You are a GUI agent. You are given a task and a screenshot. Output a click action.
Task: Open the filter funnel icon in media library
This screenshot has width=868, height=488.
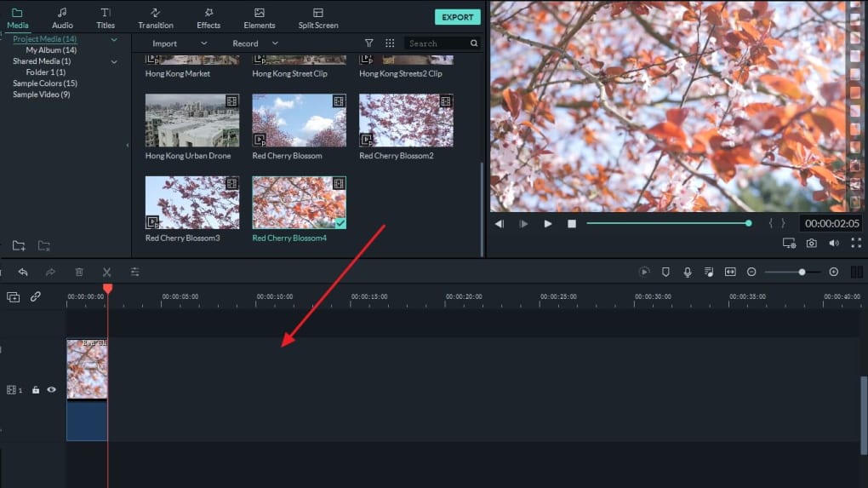[x=368, y=43]
